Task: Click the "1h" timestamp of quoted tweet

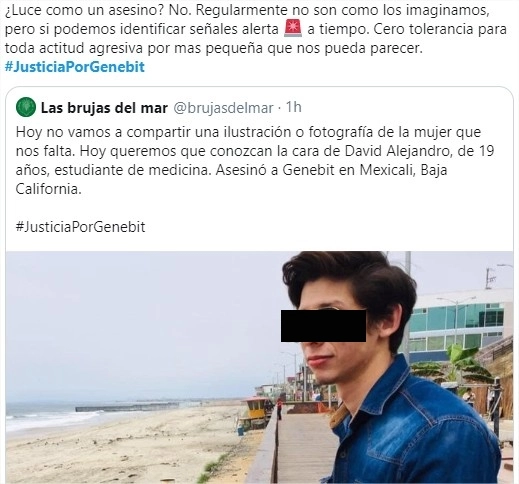Action: pos(294,107)
